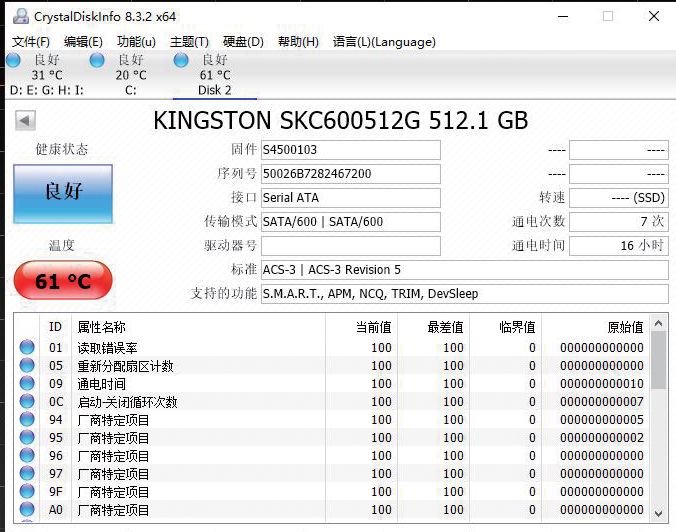Click the status orb for attribute 09
676x532 pixels.
(27, 383)
